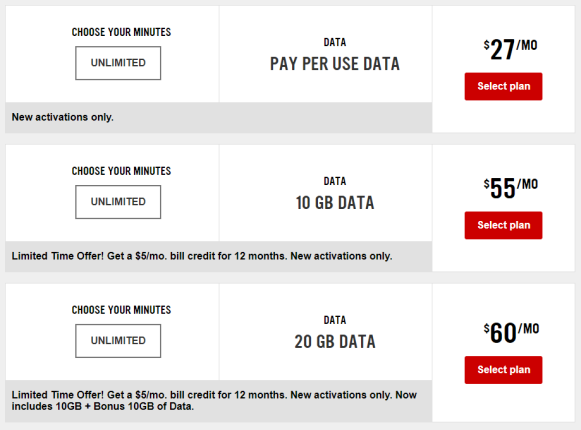Click the 20 GB DATA heading

pyautogui.click(x=335, y=342)
